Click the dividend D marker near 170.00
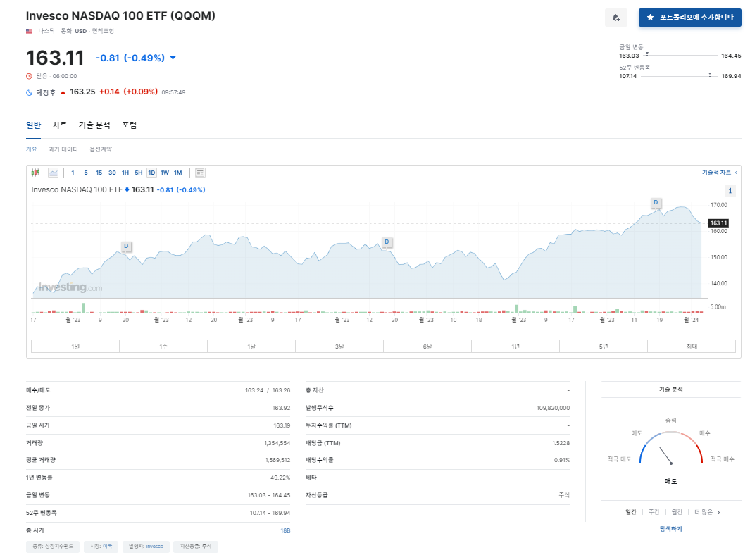The height and width of the screenshot is (560, 750). pos(656,202)
